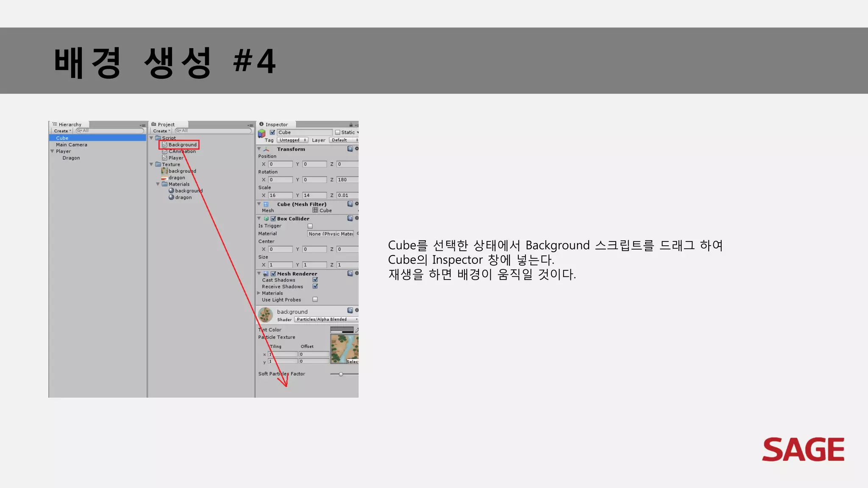868x488 pixels.
Task: Switch to the Project tab
Action: (168, 125)
